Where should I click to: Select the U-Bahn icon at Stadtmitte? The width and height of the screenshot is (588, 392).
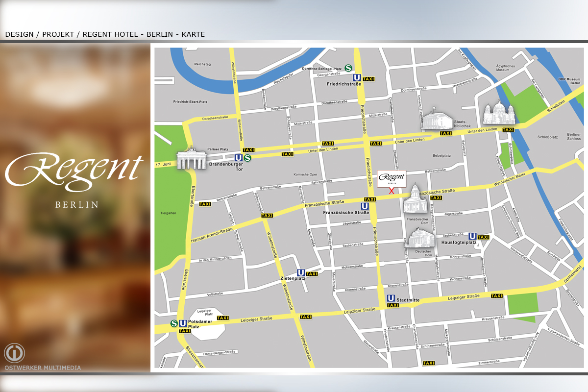(x=391, y=298)
